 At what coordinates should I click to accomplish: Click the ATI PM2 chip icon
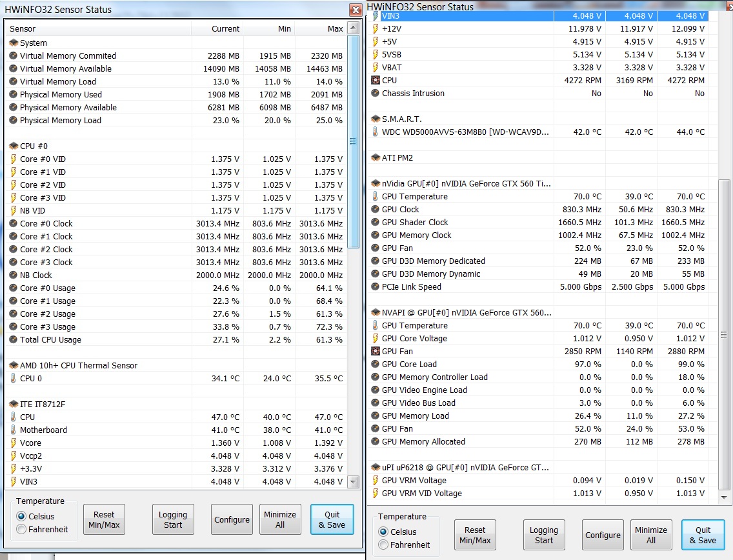(375, 158)
